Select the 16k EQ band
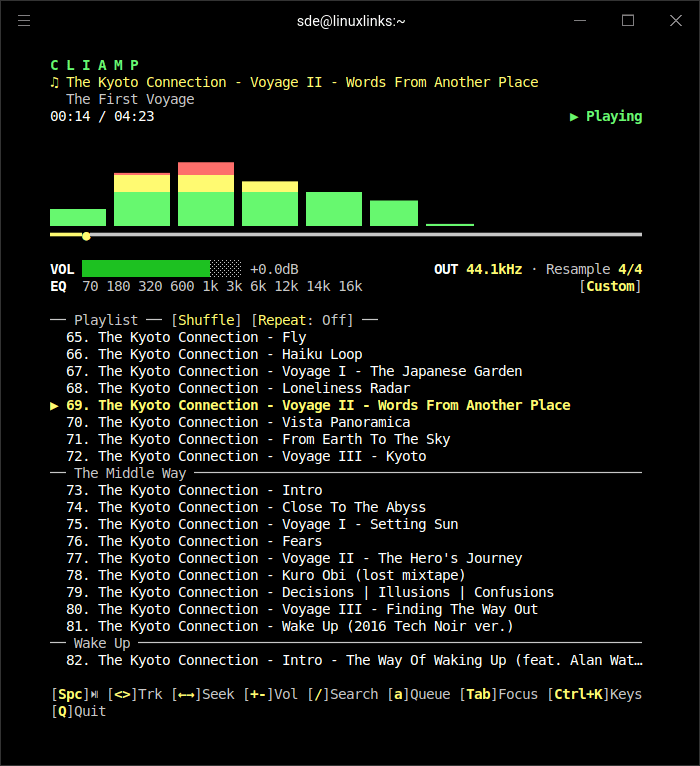This screenshot has height=766, width=700. pyautogui.click(x=351, y=286)
